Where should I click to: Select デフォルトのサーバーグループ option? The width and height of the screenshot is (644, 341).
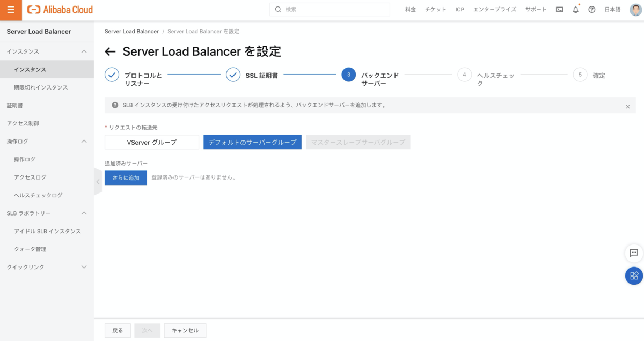click(x=252, y=142)
